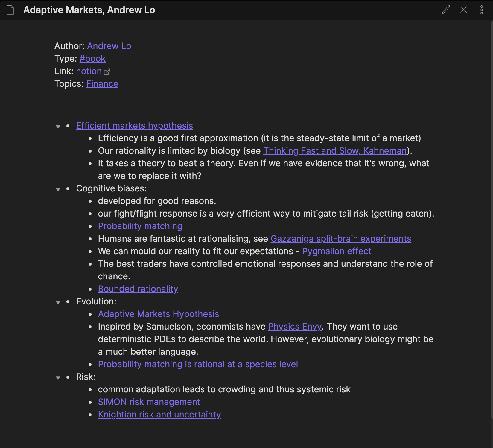Click the pencil edit mode icon

coord(446,10)
